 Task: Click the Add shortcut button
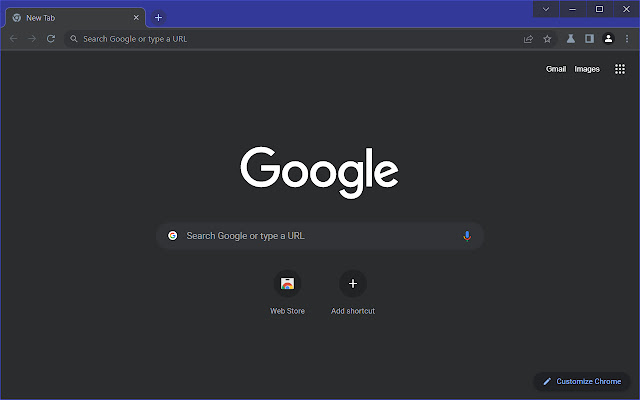(x=353, y=293)
